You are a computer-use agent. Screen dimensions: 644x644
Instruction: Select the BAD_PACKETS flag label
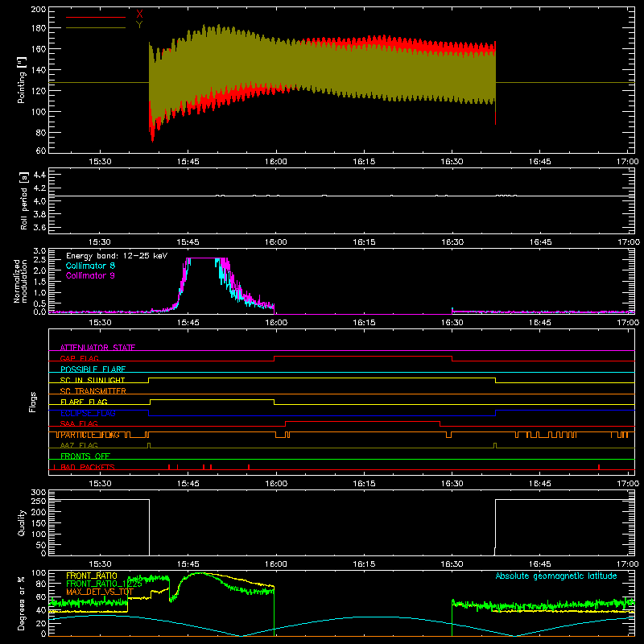[88, 467]
